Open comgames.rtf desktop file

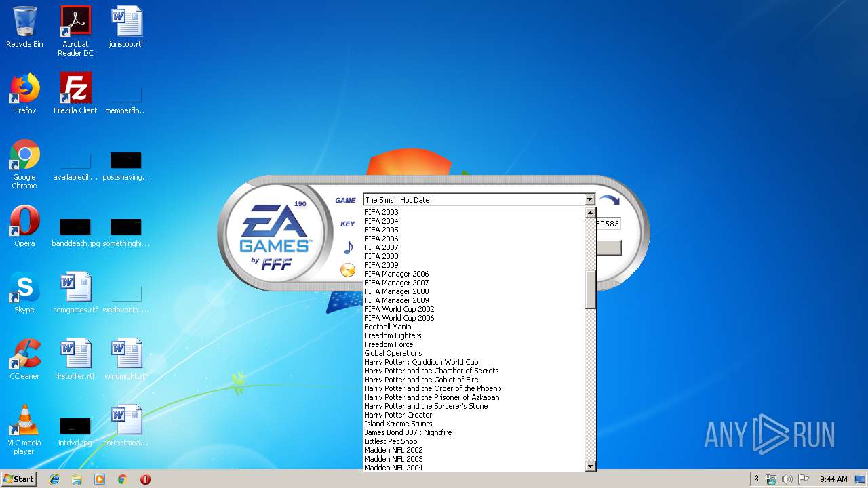point(75,293)
